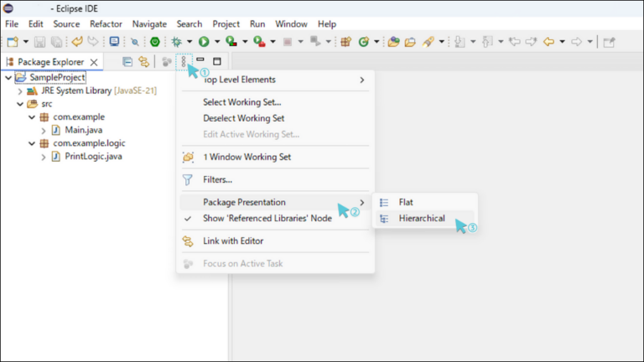Click the green Run button in toolbar
This screenshot has width=644, height=362.
pos(204,41)
